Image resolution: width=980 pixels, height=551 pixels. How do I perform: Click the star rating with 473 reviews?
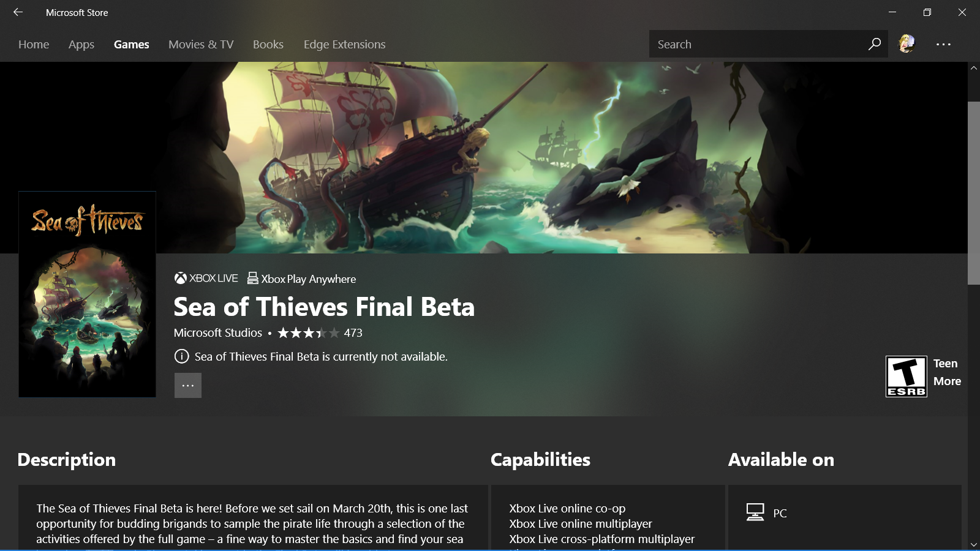point(320,332)
